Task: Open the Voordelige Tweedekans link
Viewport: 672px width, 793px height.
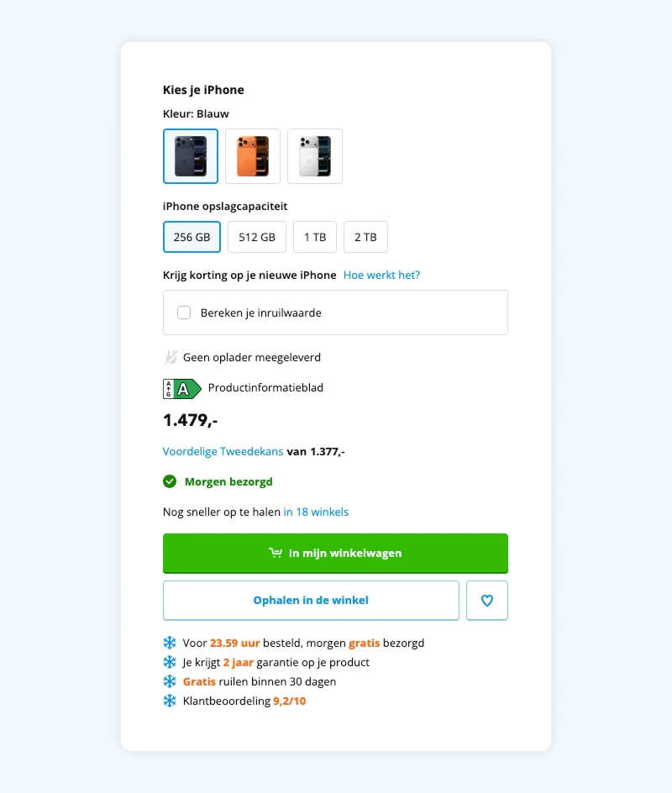Action: tap(223, 452)
